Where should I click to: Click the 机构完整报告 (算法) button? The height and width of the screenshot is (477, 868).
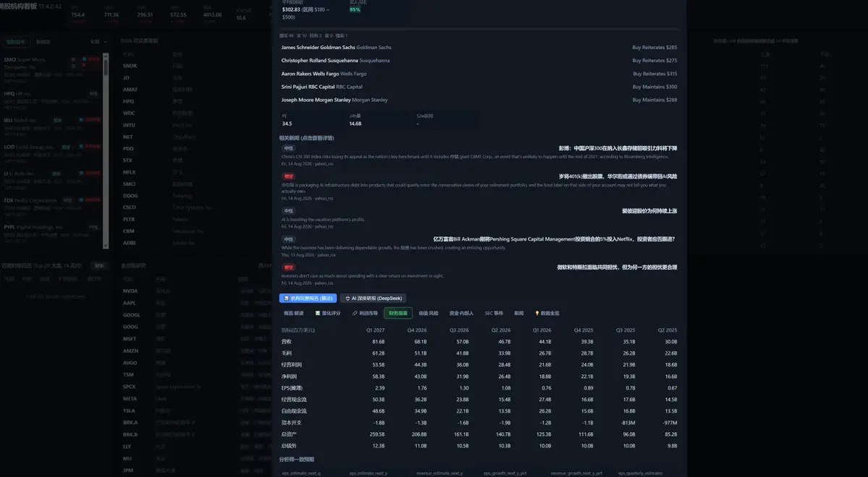[307, 298]
